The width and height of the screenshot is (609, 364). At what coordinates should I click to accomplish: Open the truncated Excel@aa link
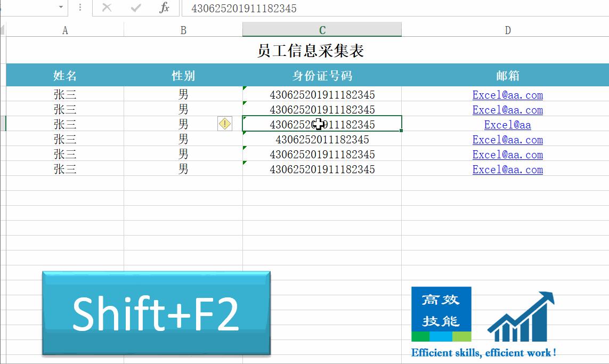(x=507, y=125)
